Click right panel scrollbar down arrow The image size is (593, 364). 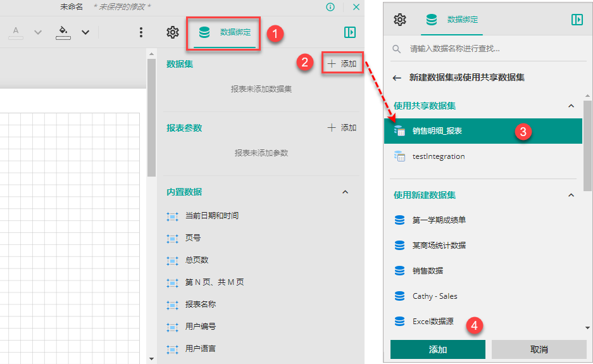(x=587, y=328)
